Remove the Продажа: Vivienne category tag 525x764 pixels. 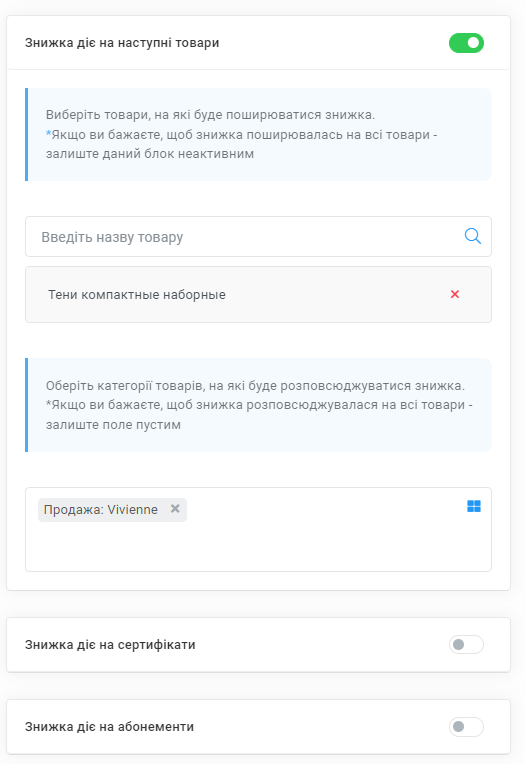175,509
